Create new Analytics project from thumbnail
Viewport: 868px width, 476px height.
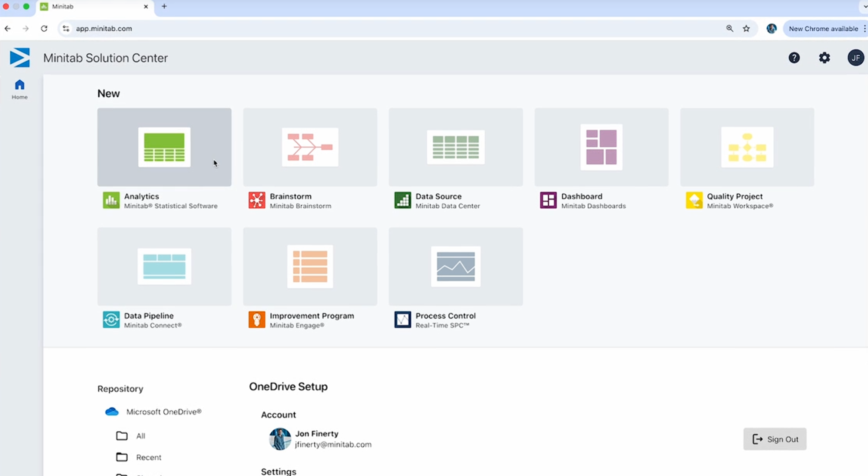(x=164, y=147)
